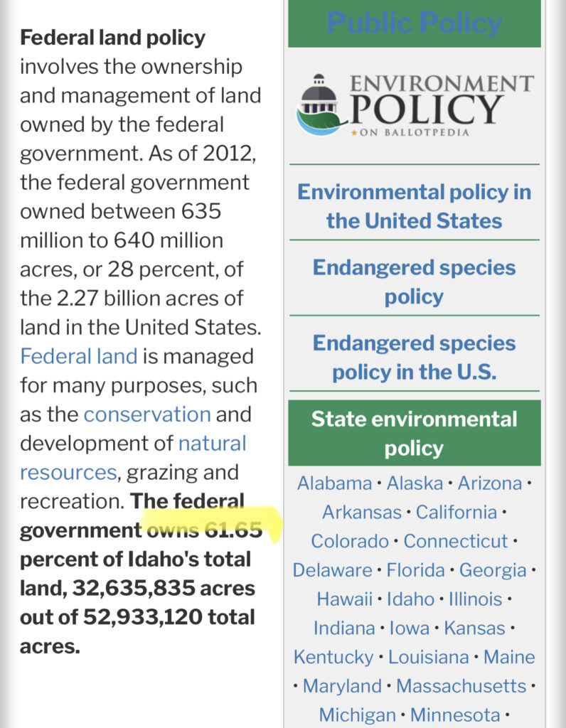Viewport: 566px width, 728px height.
Task: Select Alabama from state list
Action: tap(334, 483)
